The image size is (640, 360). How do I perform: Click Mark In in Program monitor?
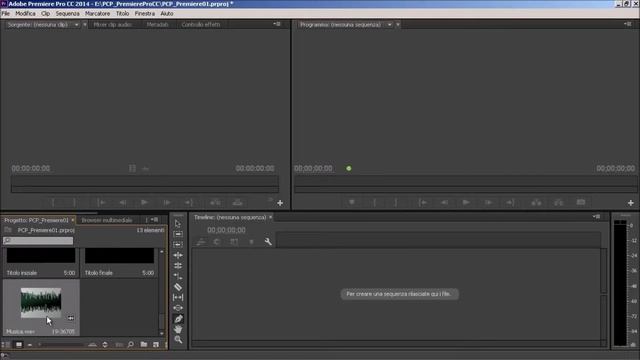pos(374,202)
